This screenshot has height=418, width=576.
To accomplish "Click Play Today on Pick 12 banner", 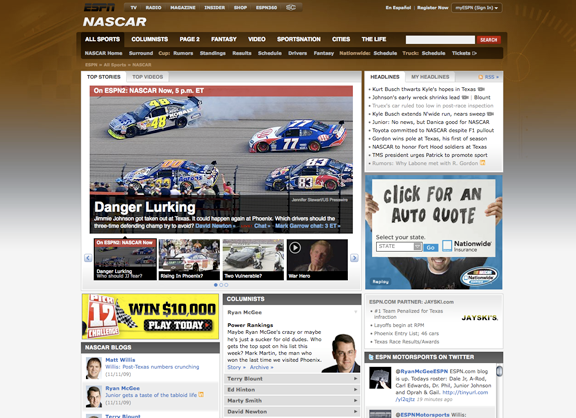I will [178, 325].
